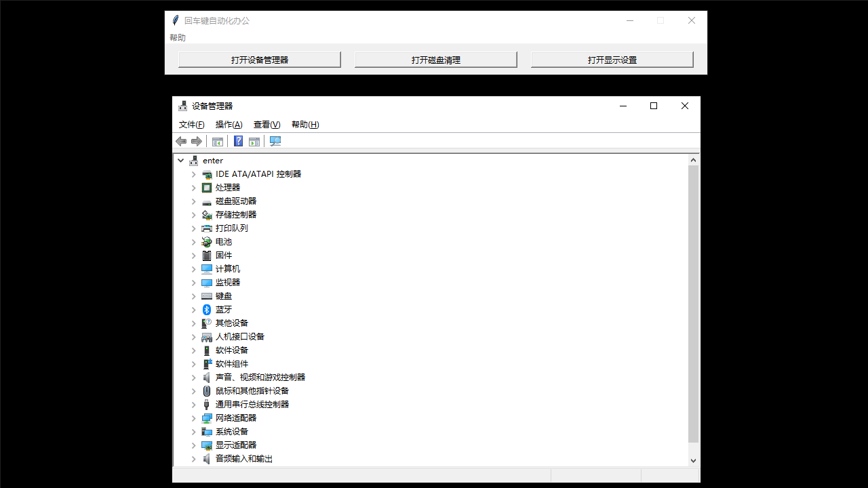The height and width of the screenshot is (488, 868).
Task: Expand the 磁盘驱动器 (Disk drives) node
Action: point(194,201)
